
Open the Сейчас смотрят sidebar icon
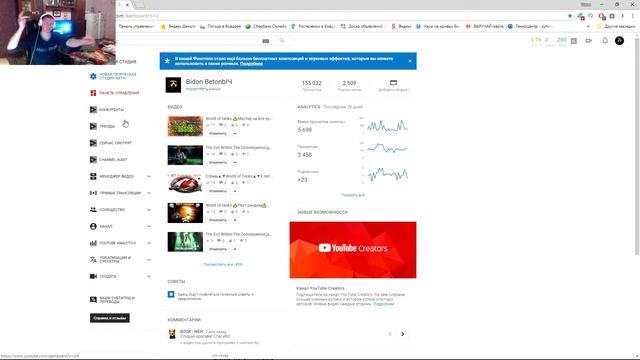click(93, 143)
